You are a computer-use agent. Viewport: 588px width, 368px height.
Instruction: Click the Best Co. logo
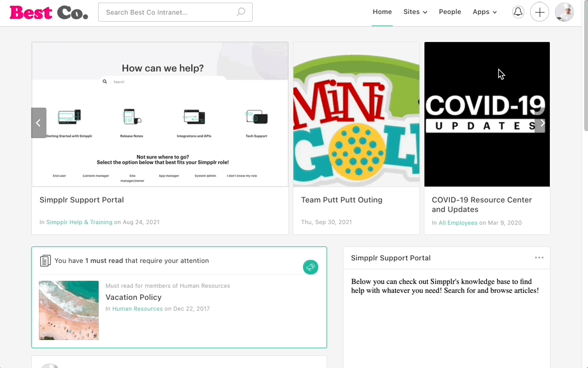(x=49, y=12)
